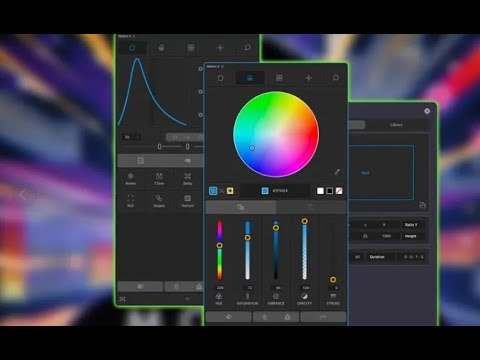Select the home tab in the back-left curve window
This screenshot has height=360, width=480.
tap(132, 48)
